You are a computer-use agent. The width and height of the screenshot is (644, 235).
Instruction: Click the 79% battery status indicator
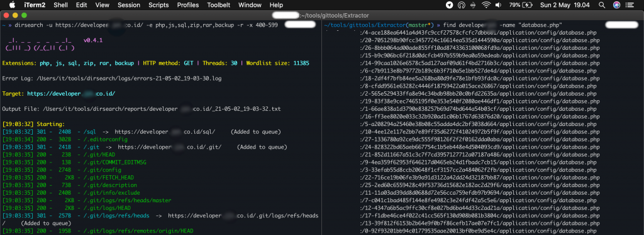[521, 5]
